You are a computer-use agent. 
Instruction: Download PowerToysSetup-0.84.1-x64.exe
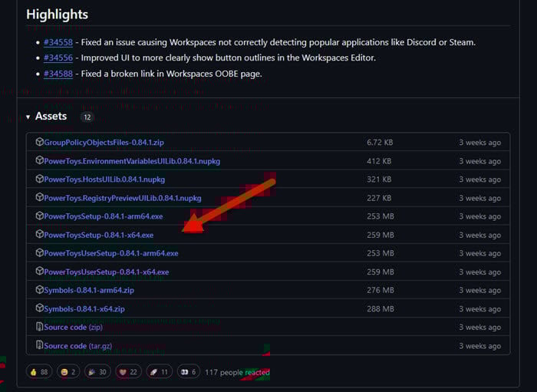(99, 236)
